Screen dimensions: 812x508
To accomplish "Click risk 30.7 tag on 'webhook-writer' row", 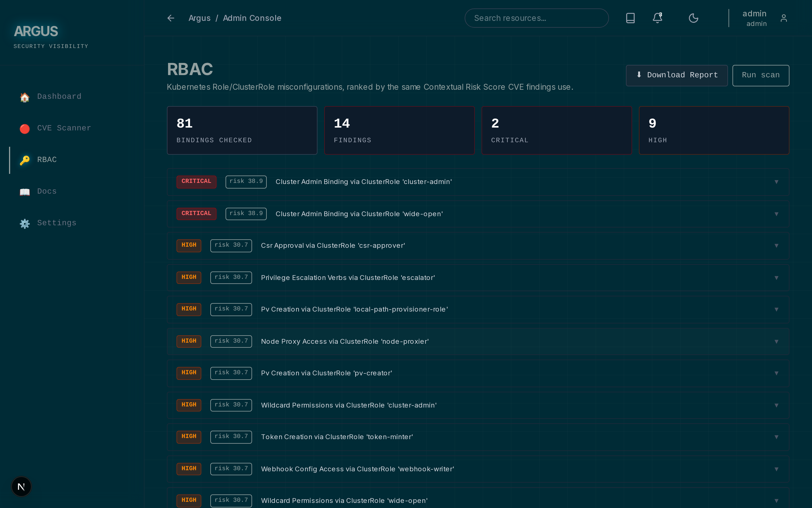I will pyautogui.click(x=231, y=469).
